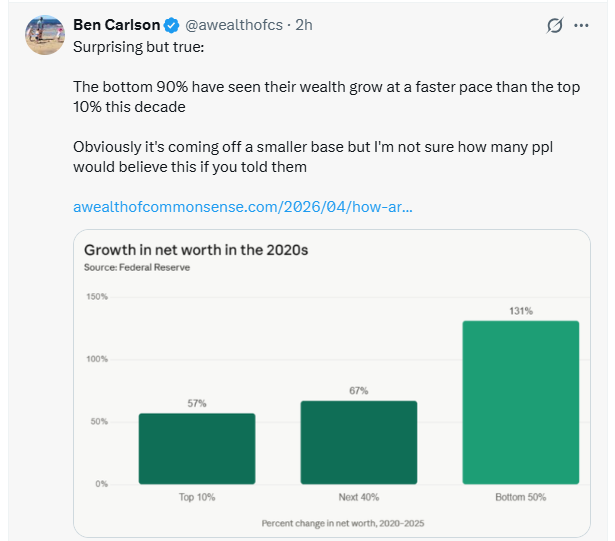Click the 131% value label
This screenshot has height=541, width=615.
(520, 311)
